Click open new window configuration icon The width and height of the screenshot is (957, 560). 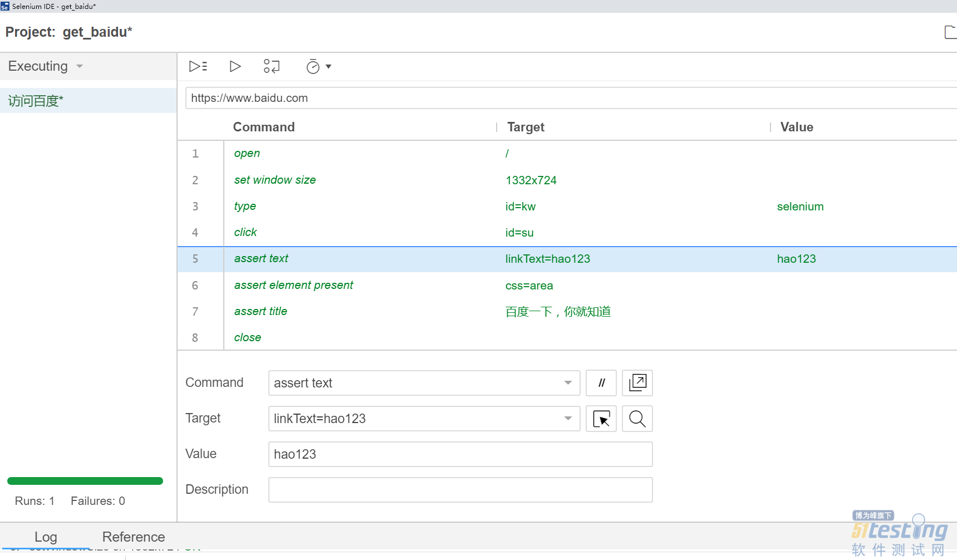(x=637, y=383)
